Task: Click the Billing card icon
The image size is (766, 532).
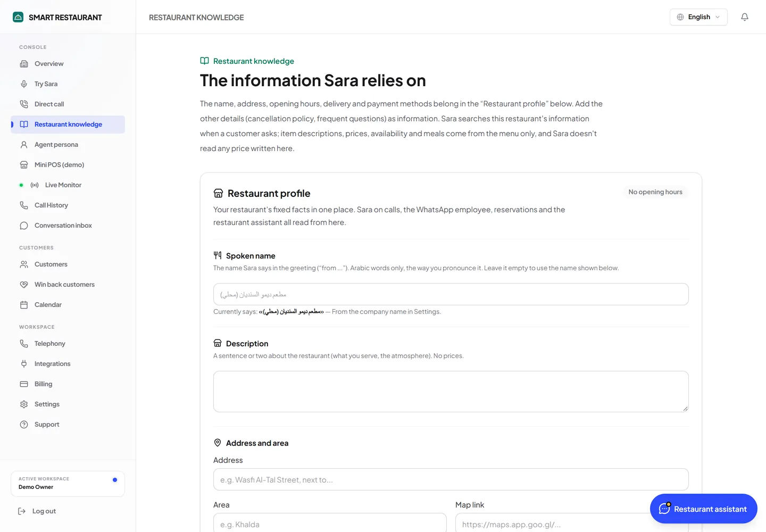Action: click(x=24, y=384)
